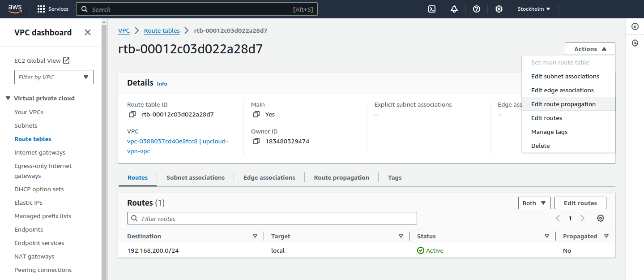Focus the Filter routes field

(x=272, y=218)
